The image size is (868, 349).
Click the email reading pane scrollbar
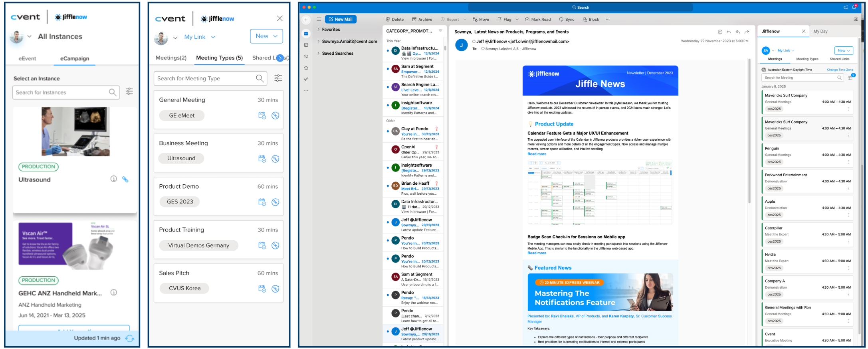coord(749,131)
